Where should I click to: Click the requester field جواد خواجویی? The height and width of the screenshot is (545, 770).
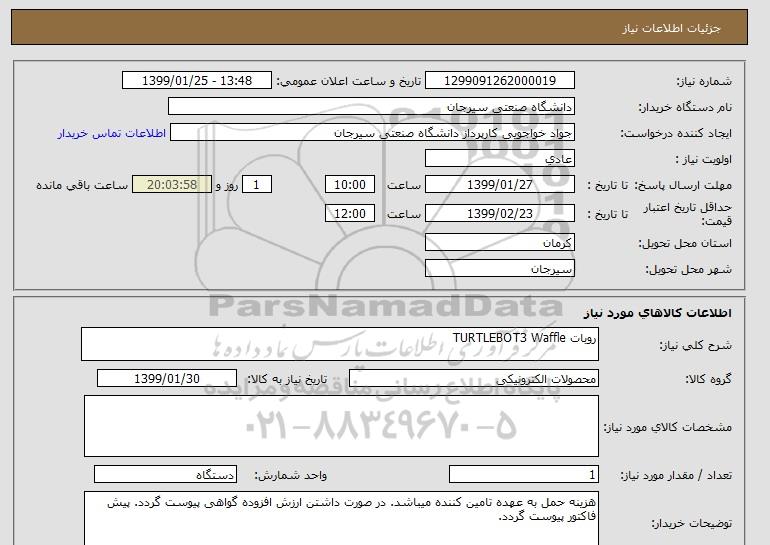click(372, 133)
